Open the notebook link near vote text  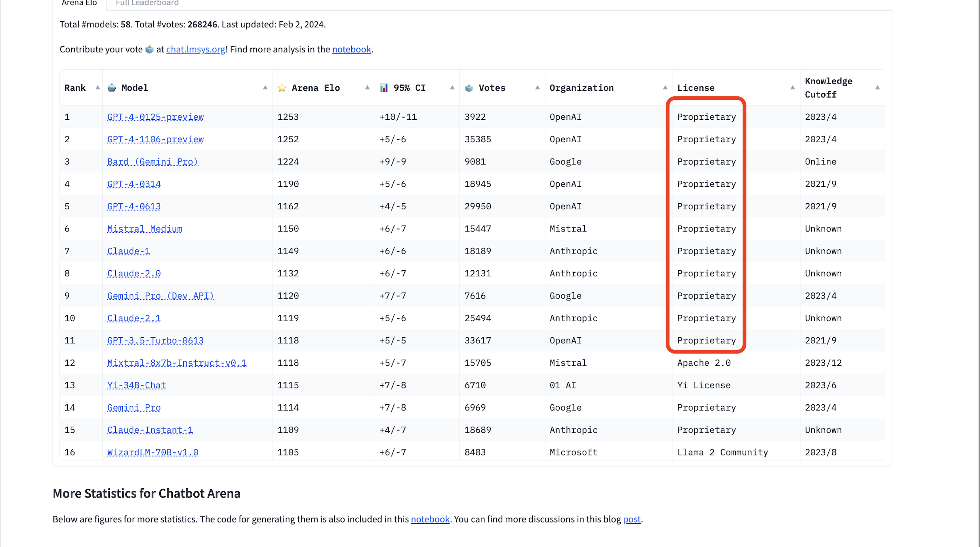pyautogui.click(x=351, y=49)
